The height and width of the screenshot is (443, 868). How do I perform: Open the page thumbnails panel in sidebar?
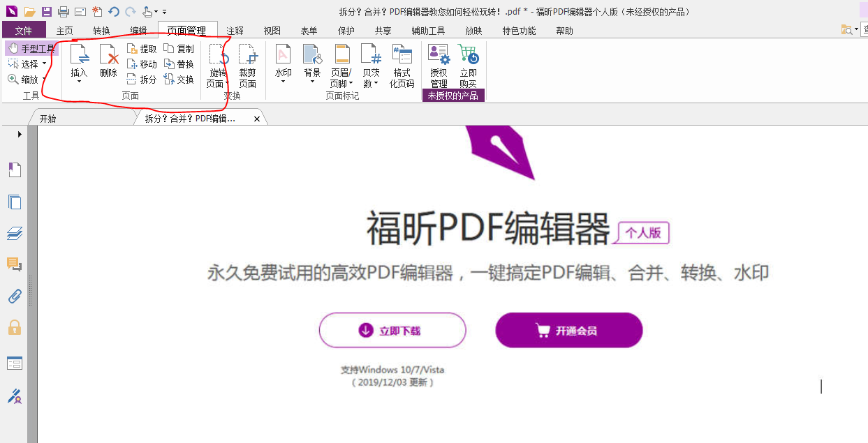click(x=14, y=202)
